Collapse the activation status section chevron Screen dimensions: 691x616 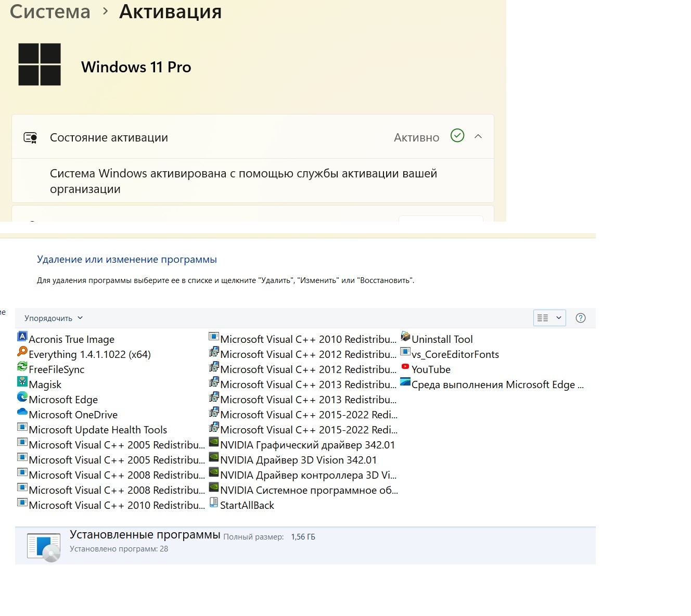pos(478,136)
